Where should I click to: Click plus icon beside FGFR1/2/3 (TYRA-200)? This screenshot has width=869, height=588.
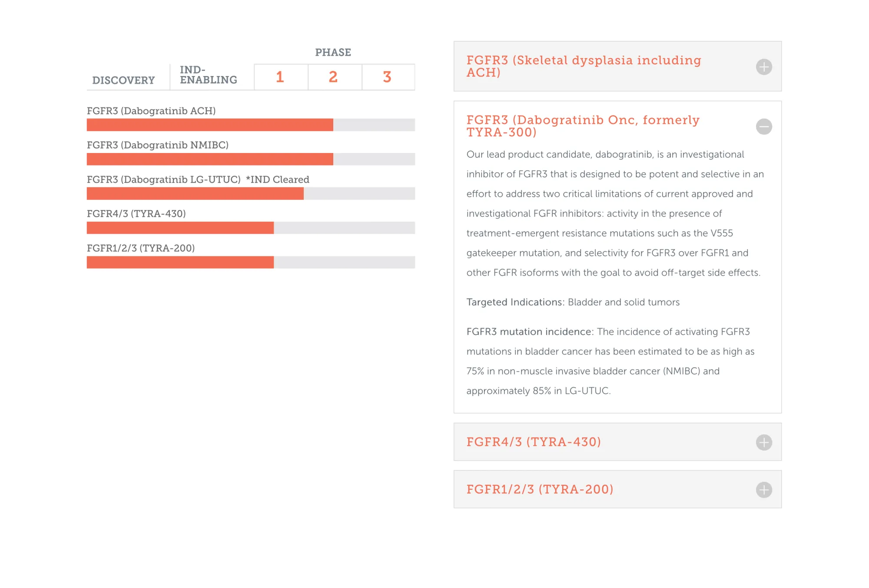[763, 490]
